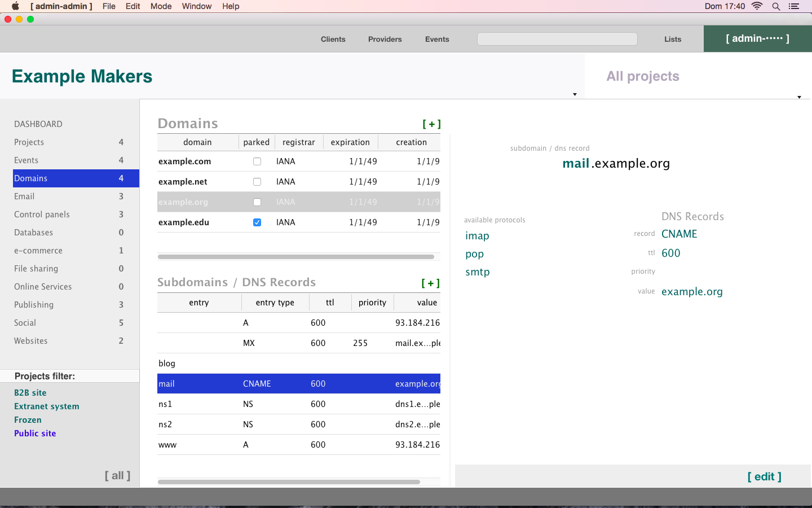The width and height of the screenshot is (812, 508).
Task: Add a new subdomain DNS record
Action: tap(430, 283)
